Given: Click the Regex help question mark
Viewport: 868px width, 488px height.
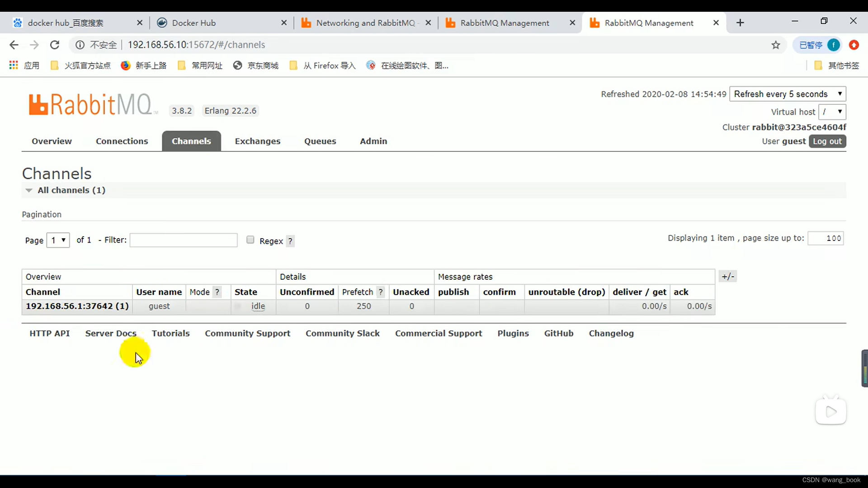Looking at the screenshot, I should [x=290, y=241].
